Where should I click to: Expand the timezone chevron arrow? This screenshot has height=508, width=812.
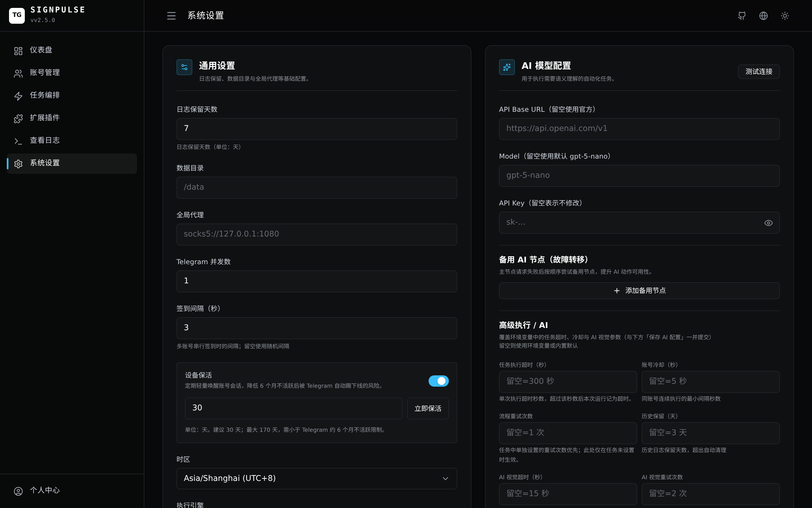pos(445,478)
